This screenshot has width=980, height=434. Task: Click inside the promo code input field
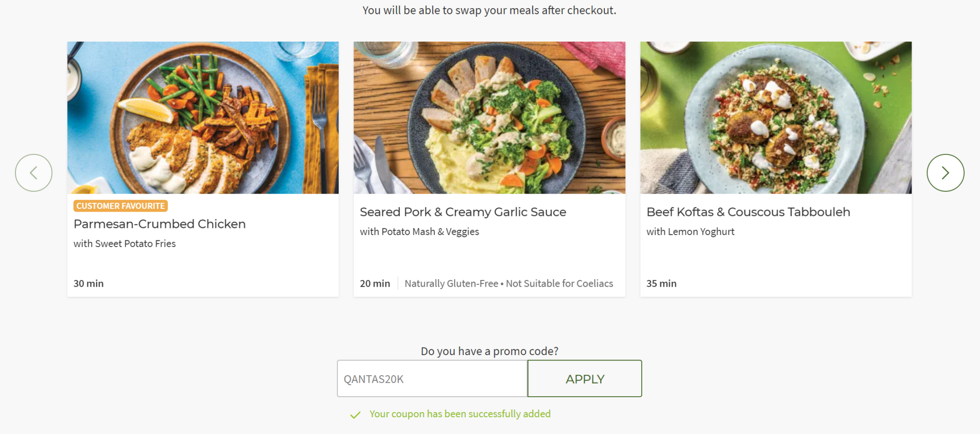coord(431,378)
